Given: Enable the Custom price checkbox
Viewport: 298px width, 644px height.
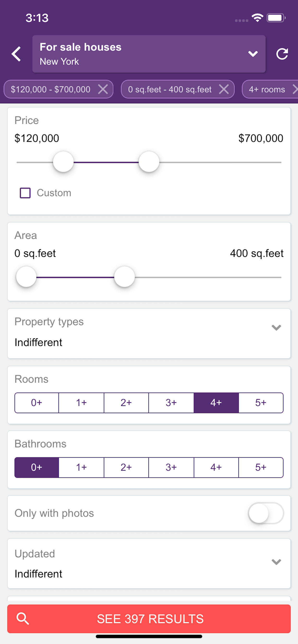Looking at the screenshot, I should pos(25,192).
